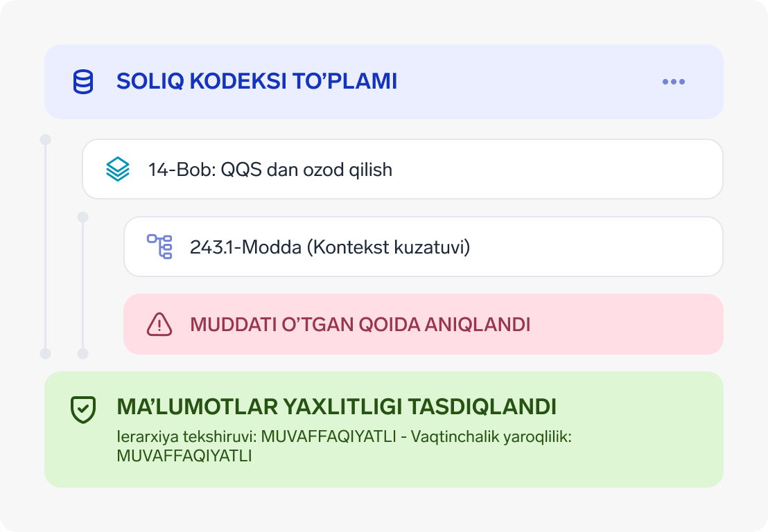This screenshot has height=532, width=768.
Task: Collapse the nested branch at the top inner dot
Action: point(83,218)
